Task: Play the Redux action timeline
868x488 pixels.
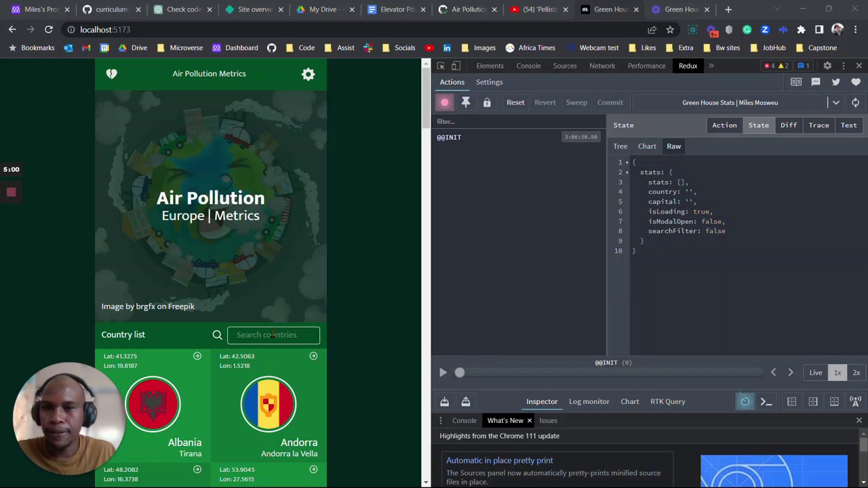Action: click(443, 373)
